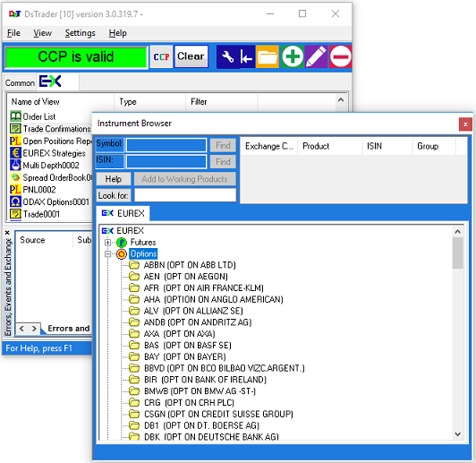Click left scroll arrow in Errors panel

[x=21, y=329]
